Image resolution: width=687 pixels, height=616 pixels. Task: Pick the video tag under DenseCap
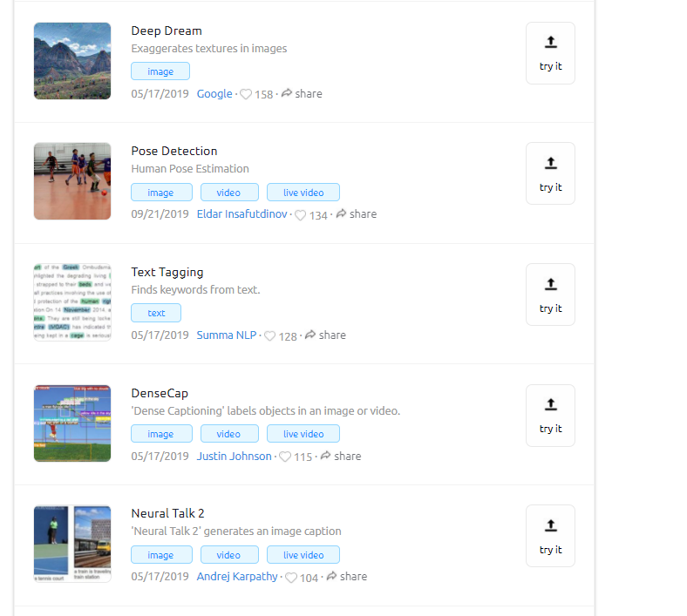coord(229,433)
